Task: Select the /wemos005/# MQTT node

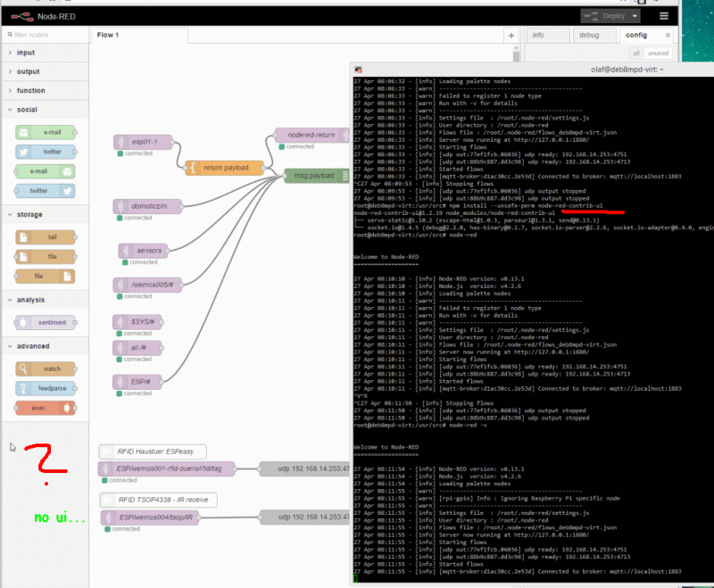Action: click(x=147, y=285)
